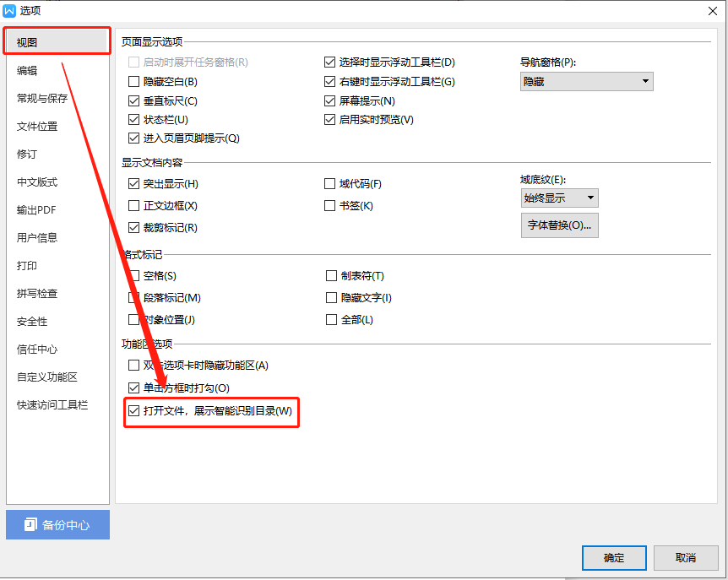Switch to 用户信息 category

click(x=37, y=237)
